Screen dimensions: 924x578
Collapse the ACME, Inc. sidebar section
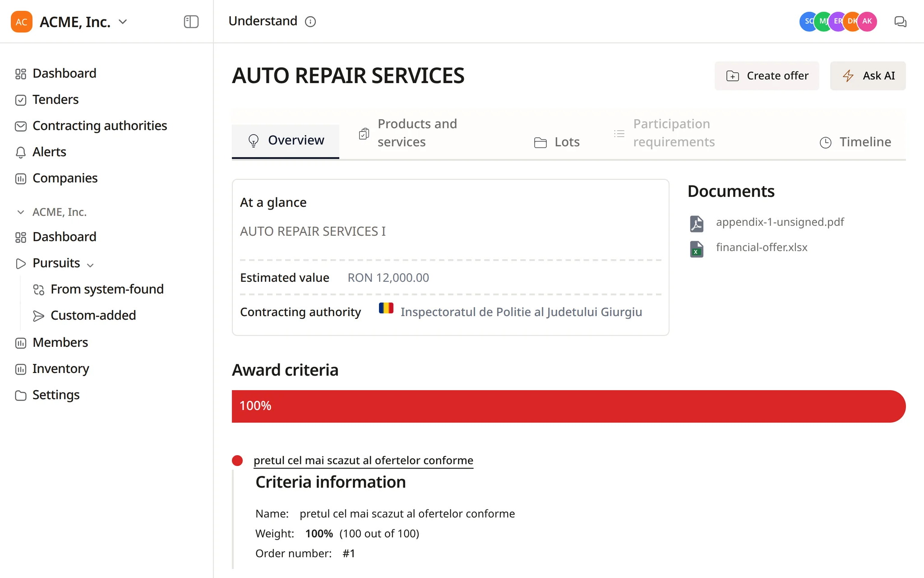coord(21,212)
